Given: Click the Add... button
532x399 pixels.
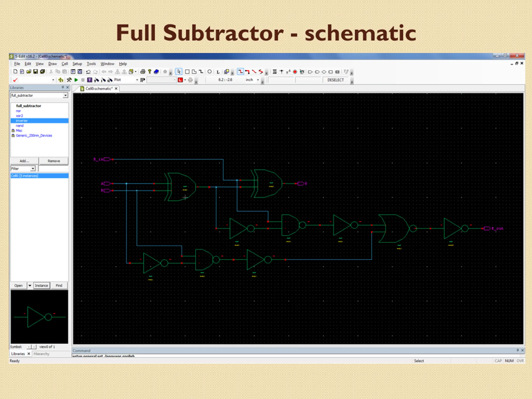Looking at the screenshot, I should 24,161.
